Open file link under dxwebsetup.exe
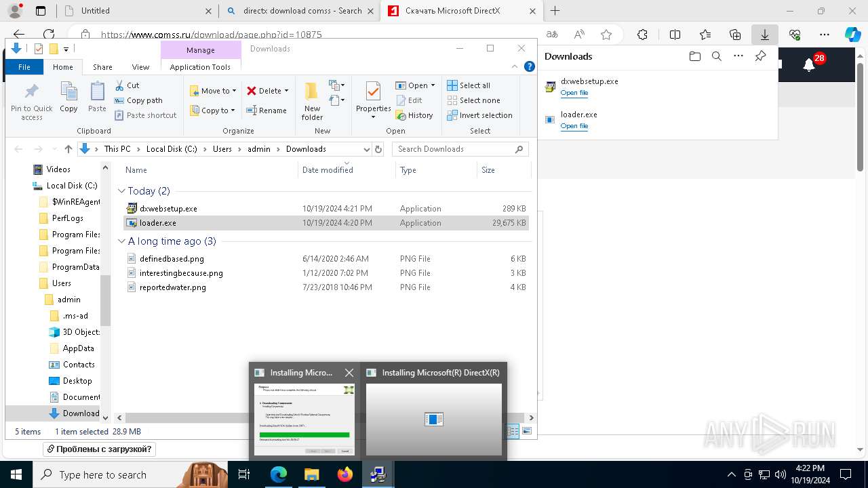This screenshot has height=488, width=868. pyautogui.click(x=574, y=93)
